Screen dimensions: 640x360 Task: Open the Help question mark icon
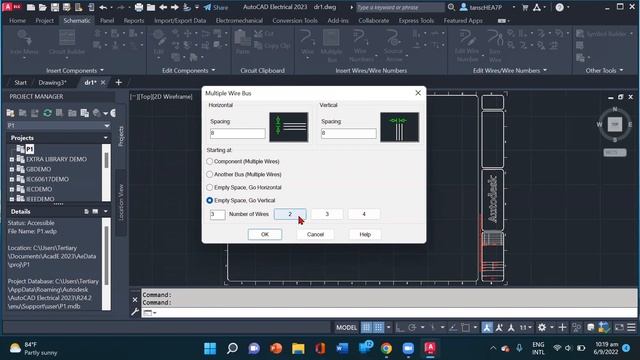coord(560,7)
